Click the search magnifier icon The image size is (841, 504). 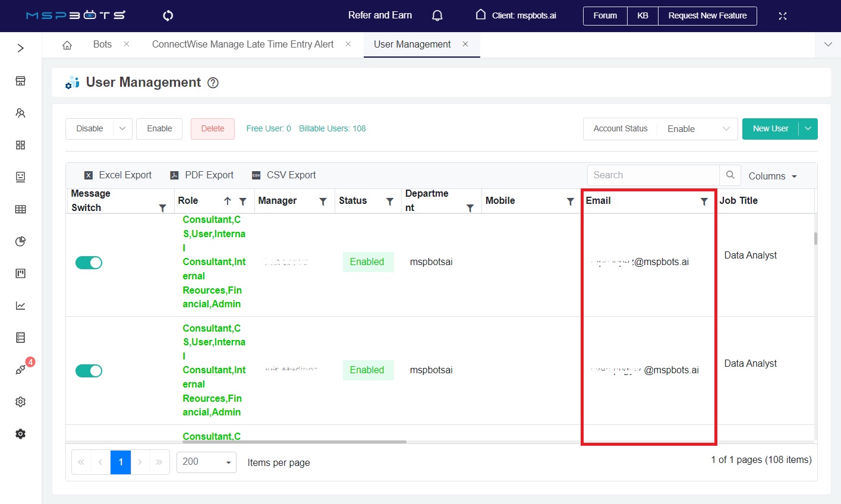point(730,175)
